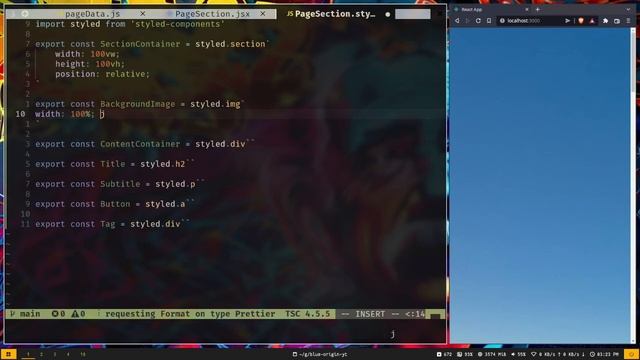
Task: Click the 3574 MiB memory indicator
Action: coord(492,354)
